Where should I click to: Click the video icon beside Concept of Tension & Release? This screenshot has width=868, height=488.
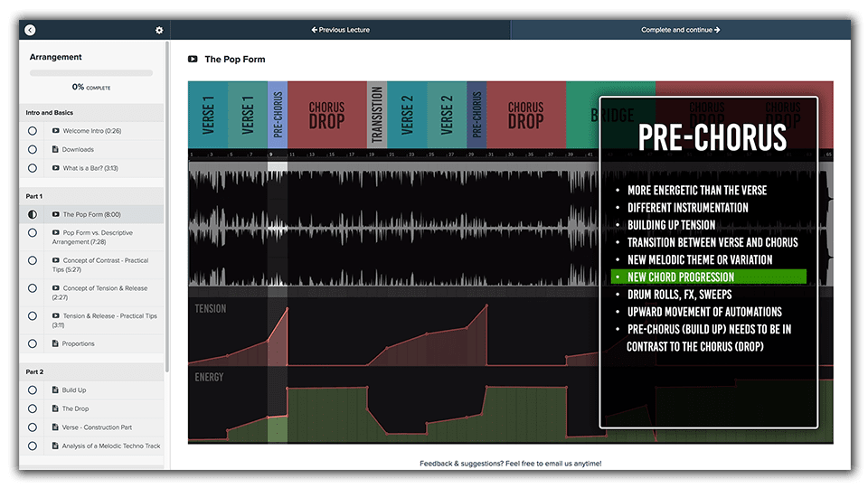click(56, 288)
